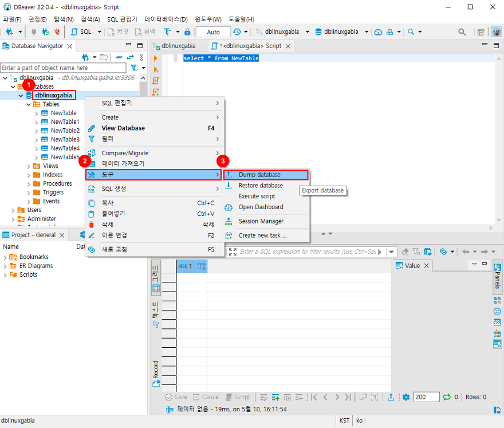Click the toolbar magnifier search dropdown icon
This screenshot has height=428, width=504.
coord(411,32)
